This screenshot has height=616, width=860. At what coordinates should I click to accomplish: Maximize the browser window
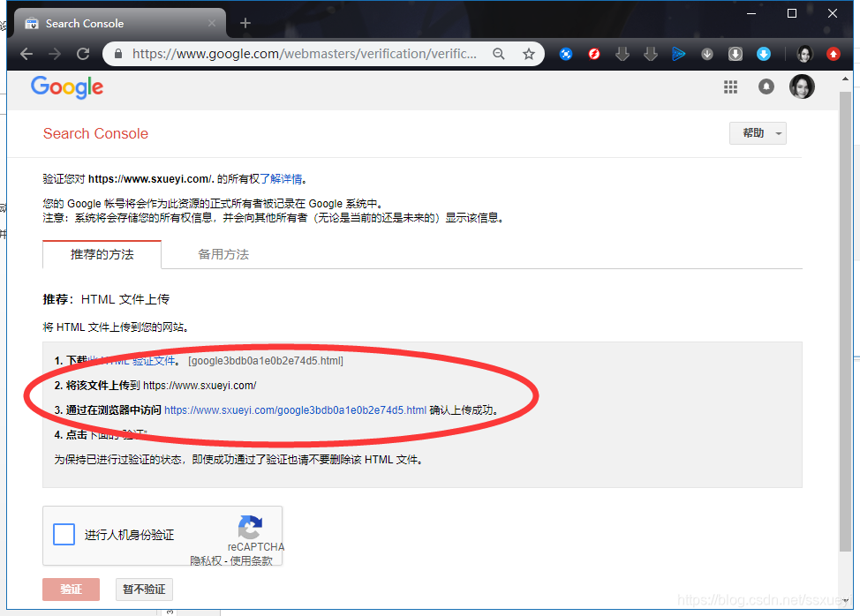pyautogui.click(x=792, y=14)
